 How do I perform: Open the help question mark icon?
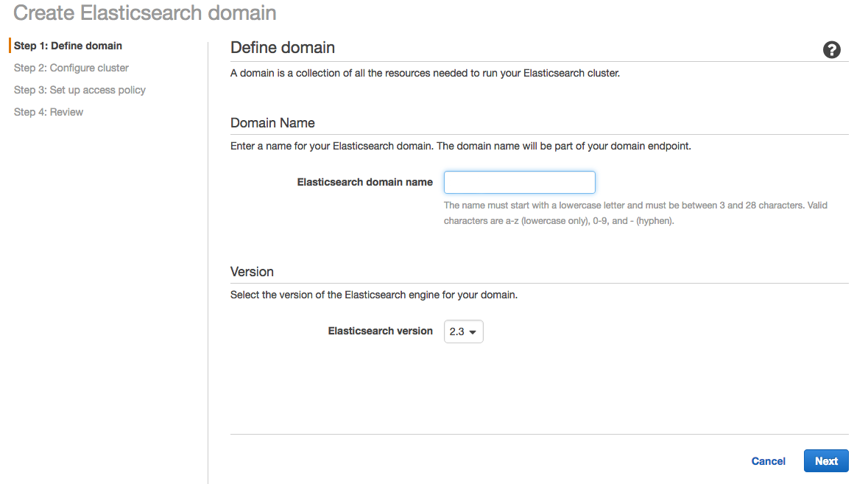pos(832,50)
